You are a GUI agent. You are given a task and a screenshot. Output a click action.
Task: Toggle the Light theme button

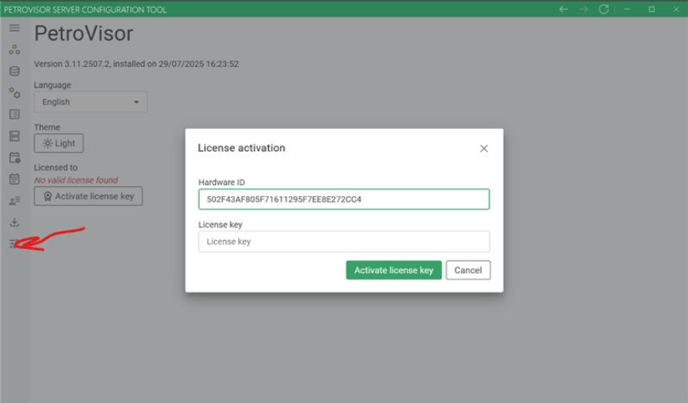click(x=59, y=144)
